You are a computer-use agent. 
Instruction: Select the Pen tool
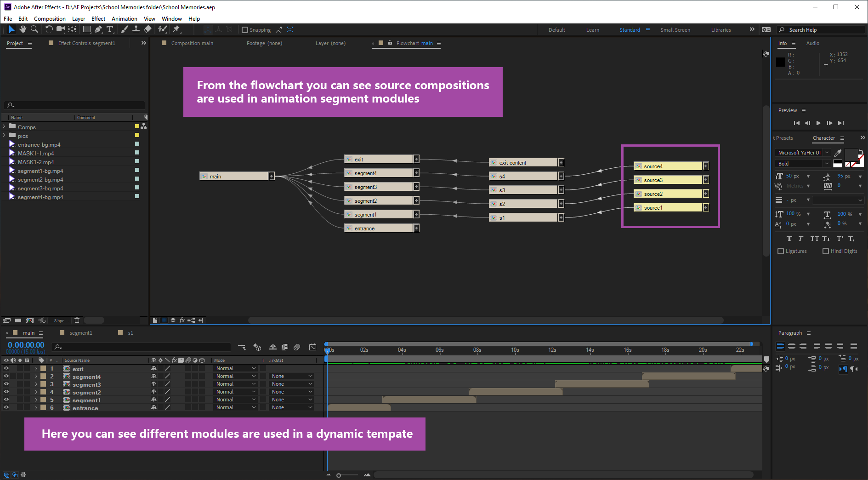[x=98, y=29]
